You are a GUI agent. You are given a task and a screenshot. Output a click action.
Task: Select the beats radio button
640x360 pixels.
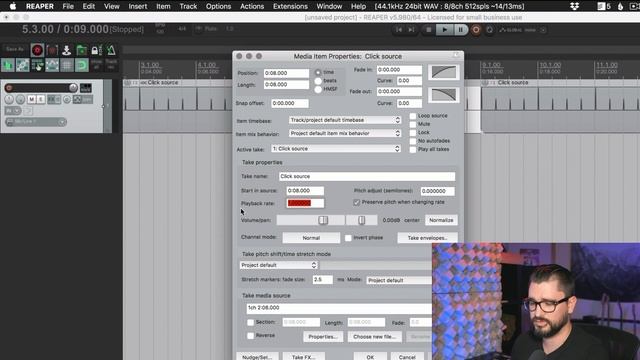(318, 81)
